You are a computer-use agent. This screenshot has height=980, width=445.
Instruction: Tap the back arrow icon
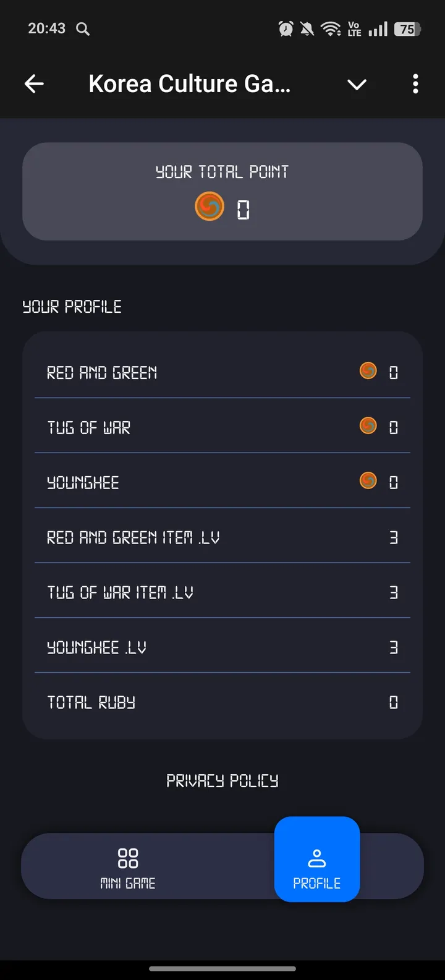coord(34,83)
